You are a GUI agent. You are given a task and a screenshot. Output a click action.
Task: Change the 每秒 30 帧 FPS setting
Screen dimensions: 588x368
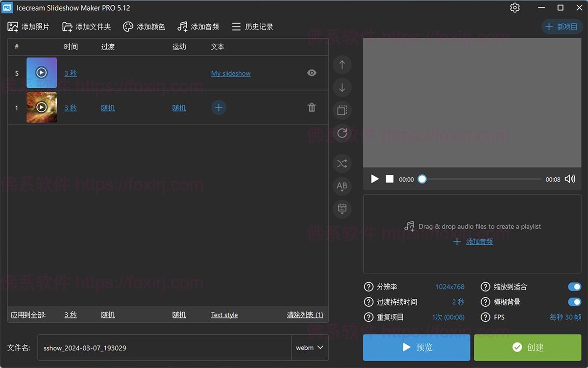click(565, 317)
